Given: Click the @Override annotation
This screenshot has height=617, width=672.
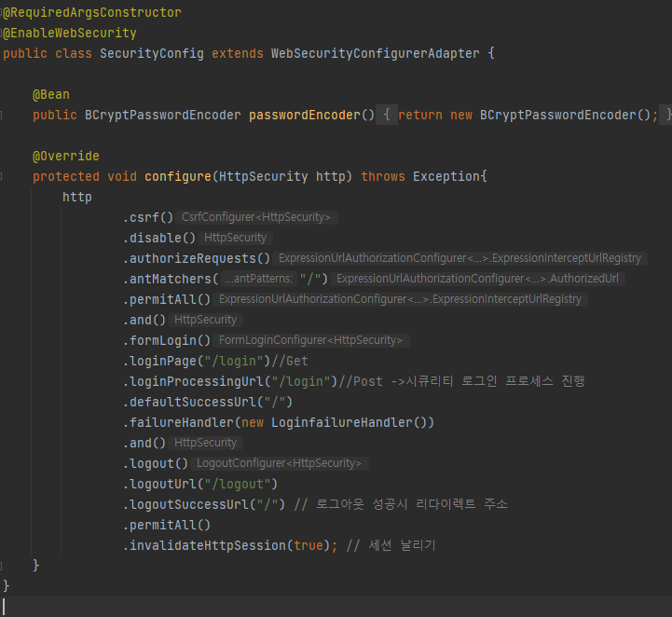Looking at the screenshot, I should click(66, 156).
